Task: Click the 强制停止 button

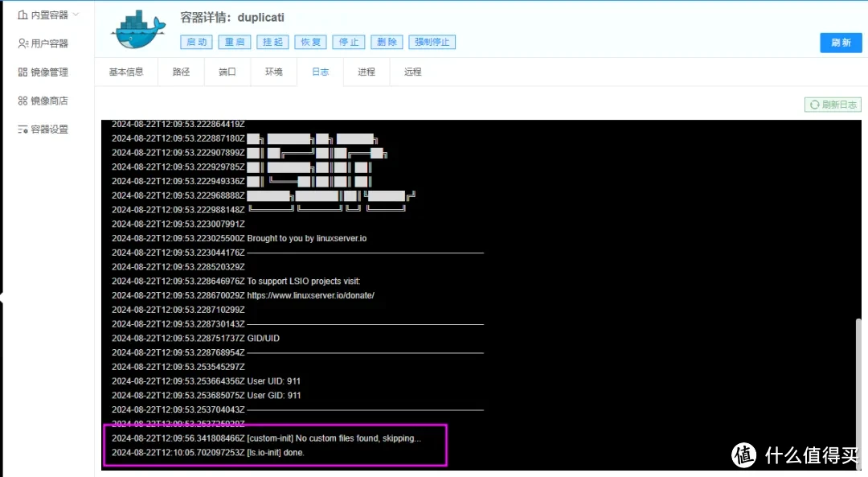Action: tap(432, 42)
